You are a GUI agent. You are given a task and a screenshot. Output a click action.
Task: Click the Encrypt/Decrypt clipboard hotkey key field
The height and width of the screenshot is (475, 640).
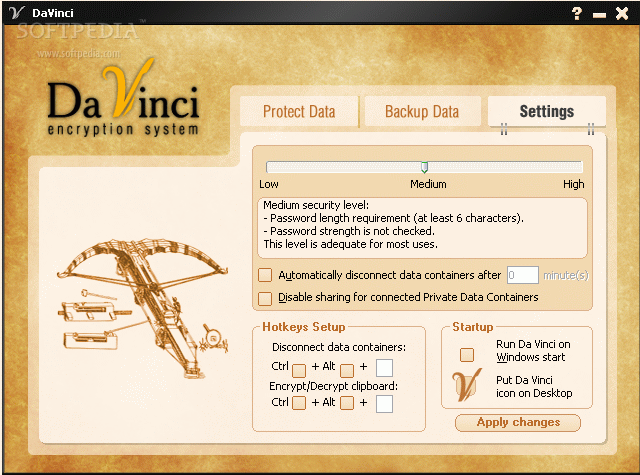pyautogui.click(x=384, y=404)
